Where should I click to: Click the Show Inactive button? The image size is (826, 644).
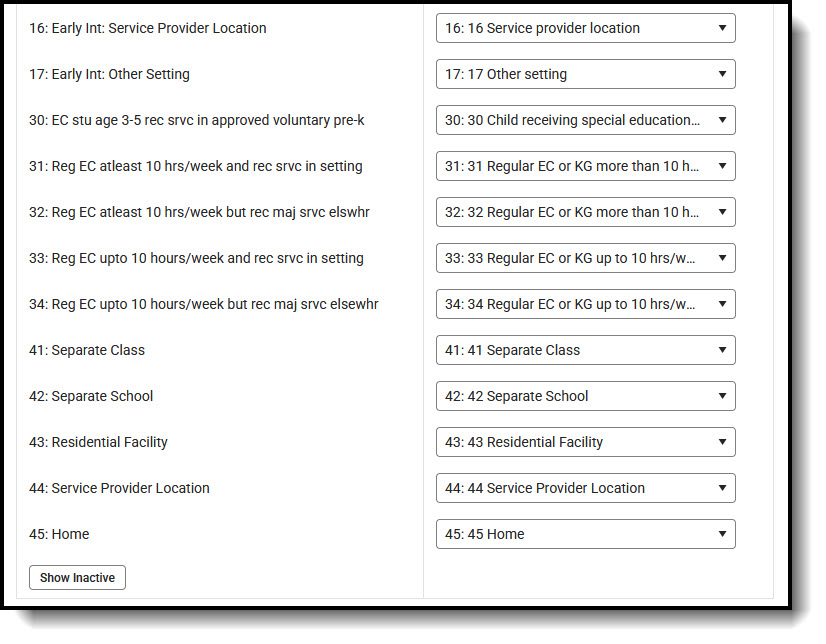[77, 578]
